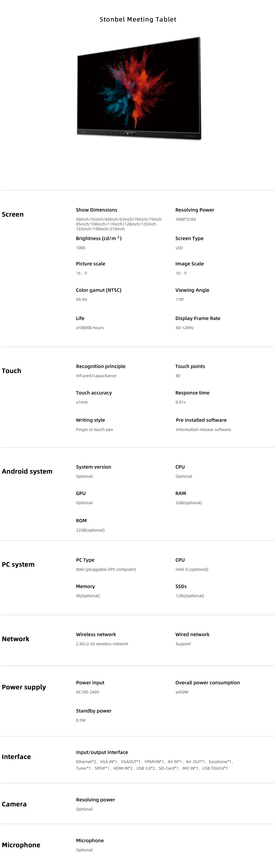Select the PC system heading
Viewport: 276px width, 868px height.
(x=18, y=564)
